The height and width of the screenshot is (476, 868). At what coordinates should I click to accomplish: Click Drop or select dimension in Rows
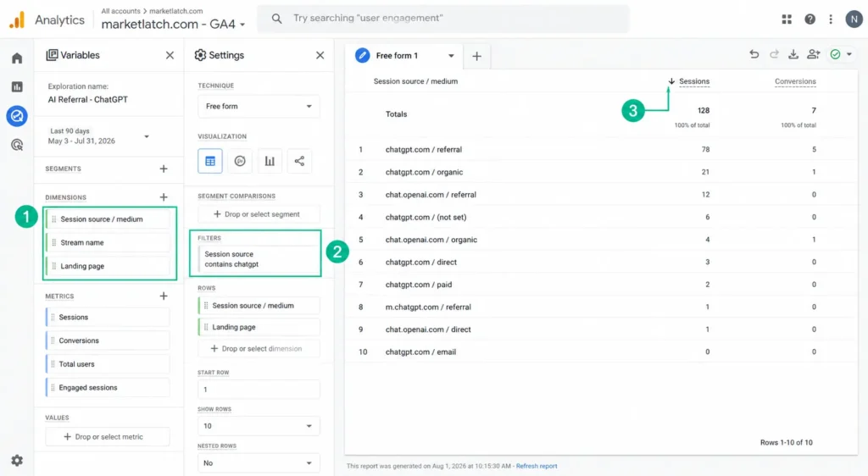(259, 349)
